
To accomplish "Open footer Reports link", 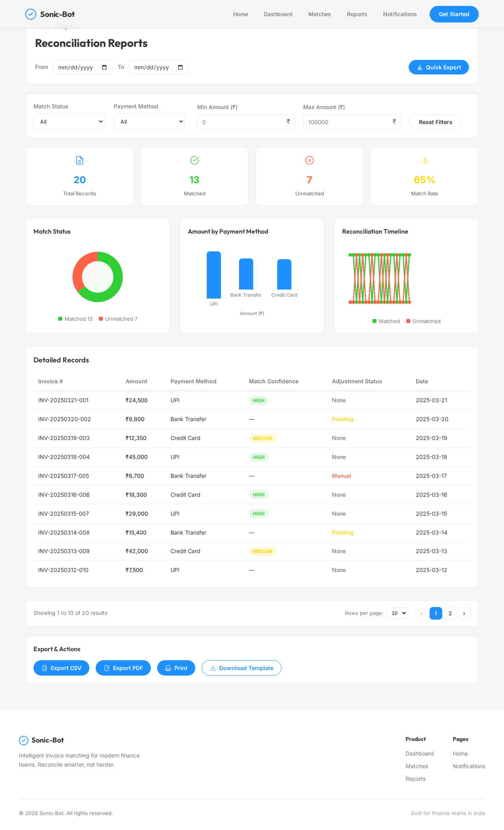I will pos(415,779).
